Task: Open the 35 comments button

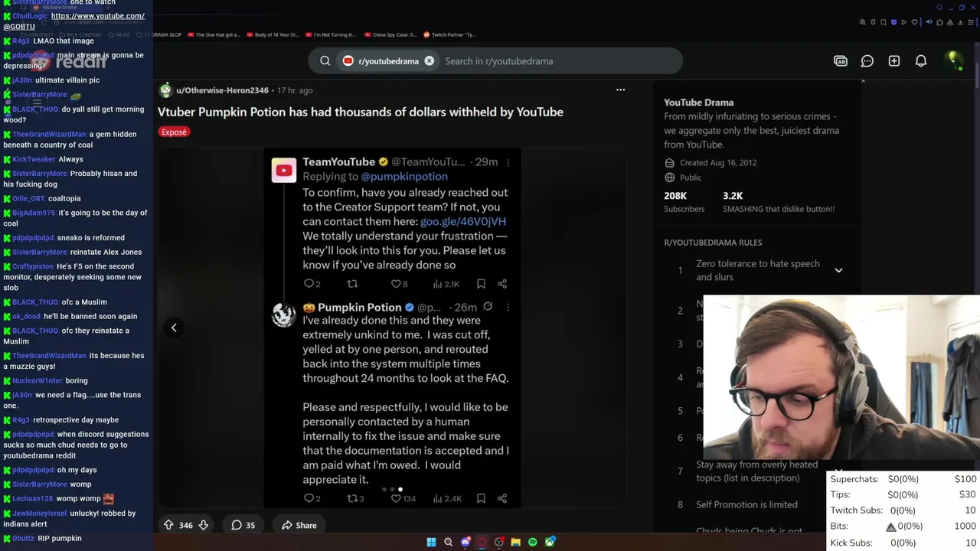Action: (x=243, y=525)
